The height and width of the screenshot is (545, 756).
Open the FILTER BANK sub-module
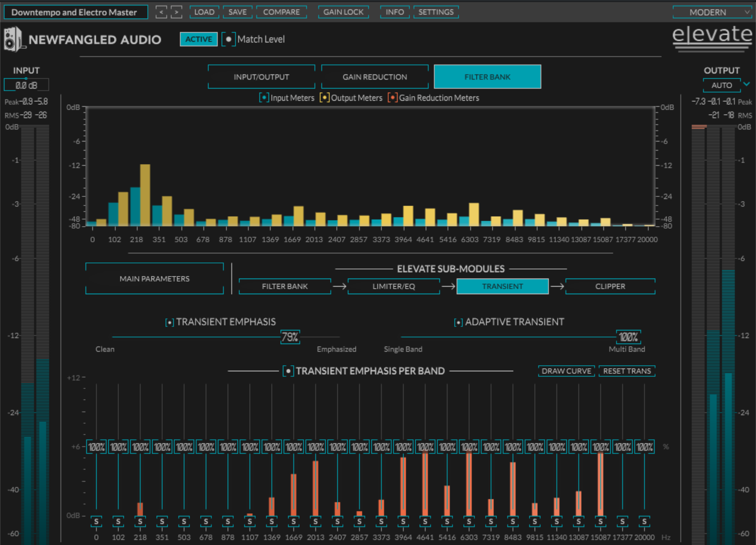pos(285,286)
